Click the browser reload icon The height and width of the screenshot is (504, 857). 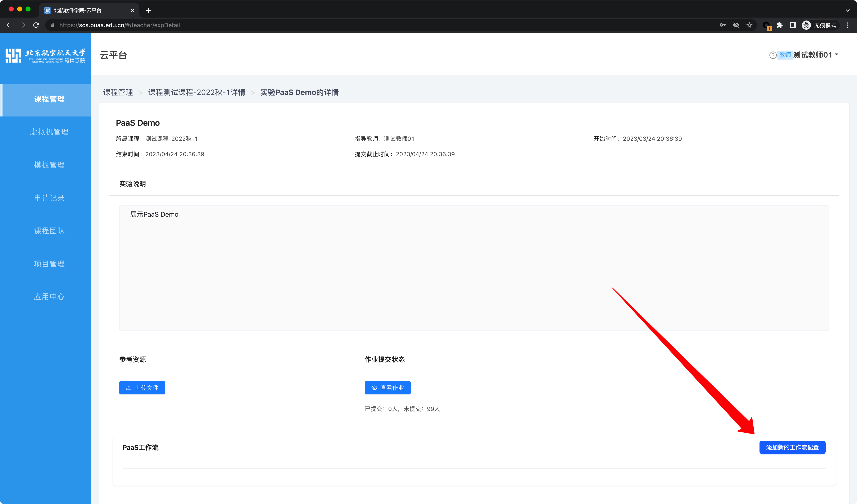pyautogui.click(x=36, y=25)
